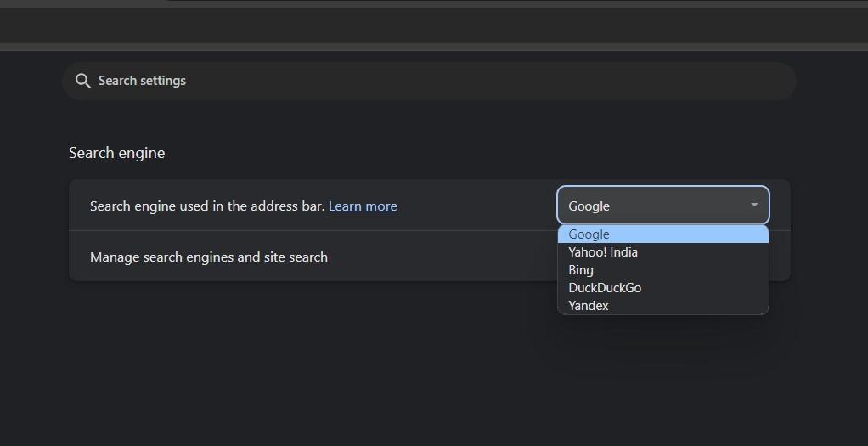Viewport: 868px width, 446px height.
Task: Select the highlighted Google option in the list
Action: click(589, 234)
